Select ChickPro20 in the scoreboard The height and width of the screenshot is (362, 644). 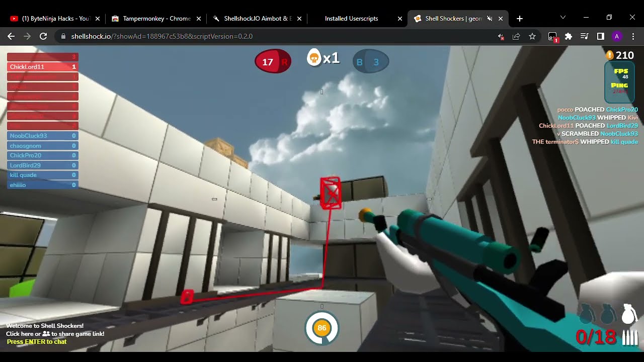(x=43, y=155)
